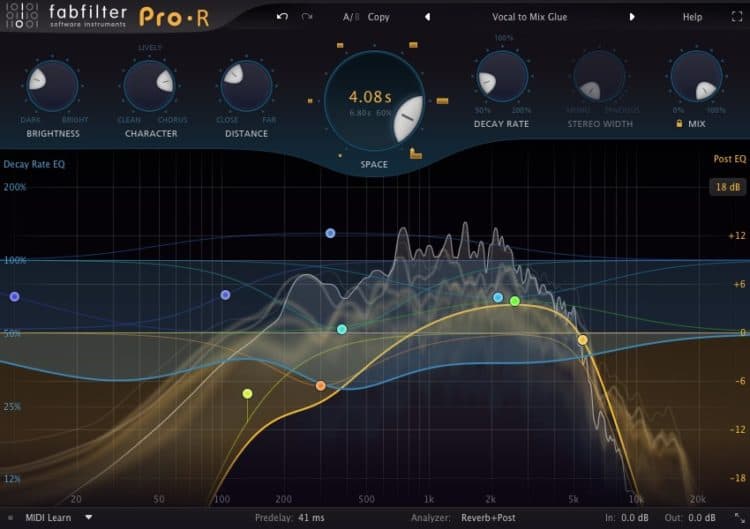Copy settings to the other A/B state
750x529 pixels.
378,17
